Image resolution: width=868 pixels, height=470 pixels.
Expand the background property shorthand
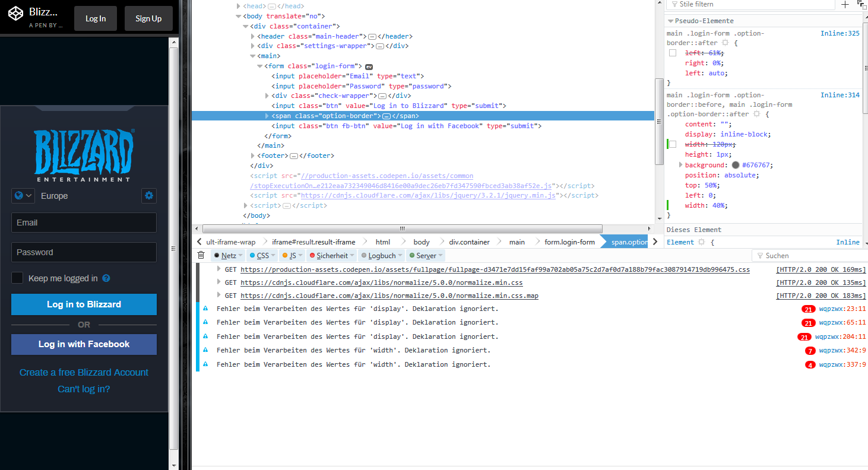click(x=681, y=165)
